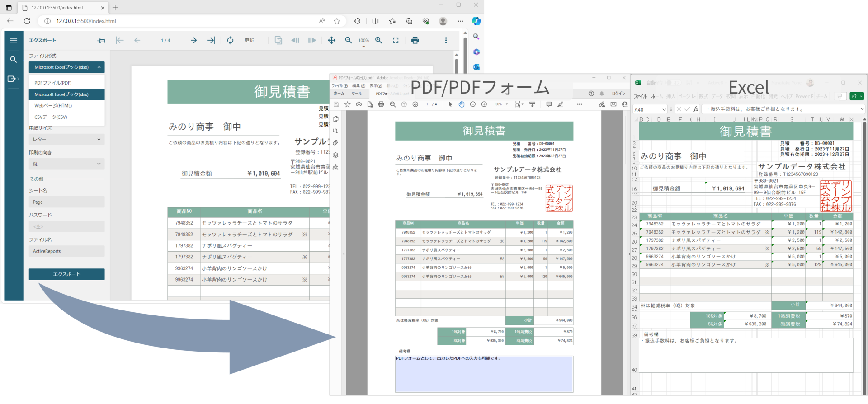Click the Acrobat zoom in plus button

click(x=484, y=104)
